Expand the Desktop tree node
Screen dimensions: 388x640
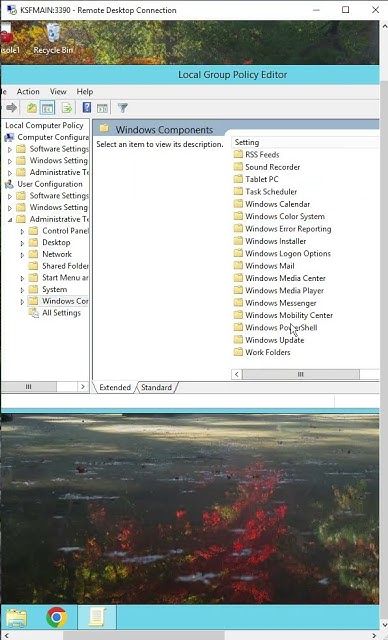22,243
